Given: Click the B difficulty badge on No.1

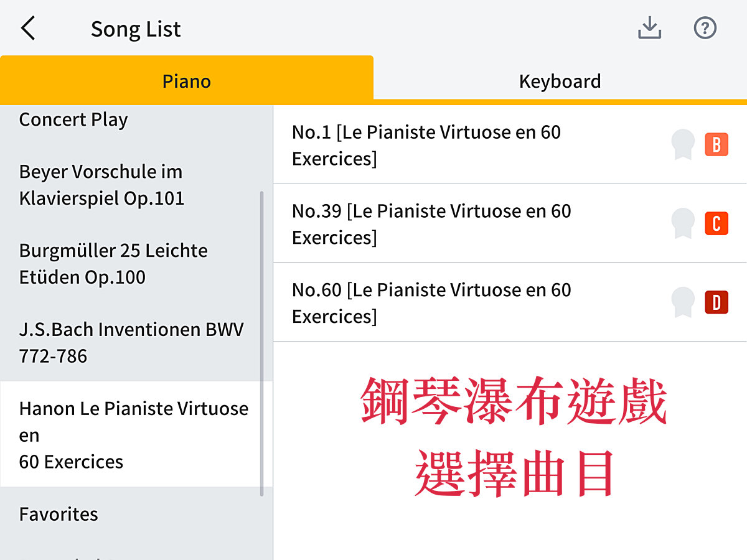Looking at the screenshot, I should click(716, 145).
